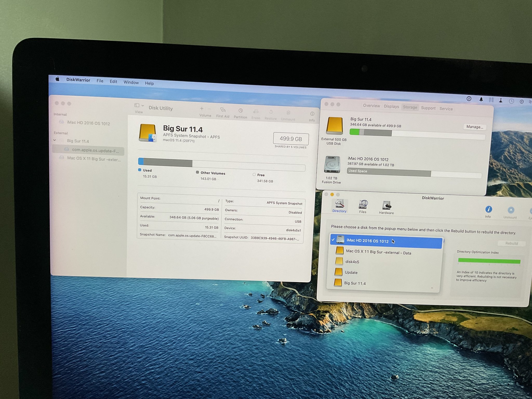Select the Hardware tool in DiskWarrior
Image resolution: width=532 pixels, height=399 pixels.
387,208
